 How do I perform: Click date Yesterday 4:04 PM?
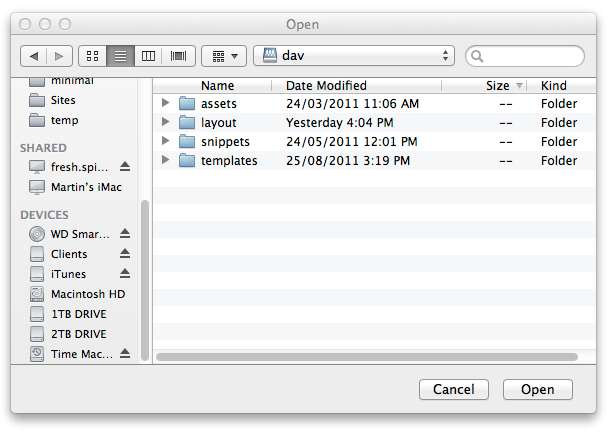pos(340,123)
